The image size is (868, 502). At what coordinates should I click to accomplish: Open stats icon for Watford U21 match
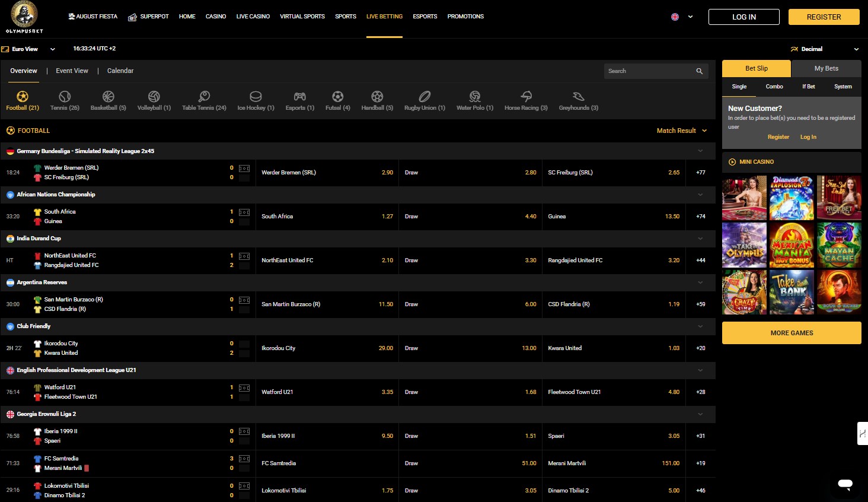click(x=244, y=388)
